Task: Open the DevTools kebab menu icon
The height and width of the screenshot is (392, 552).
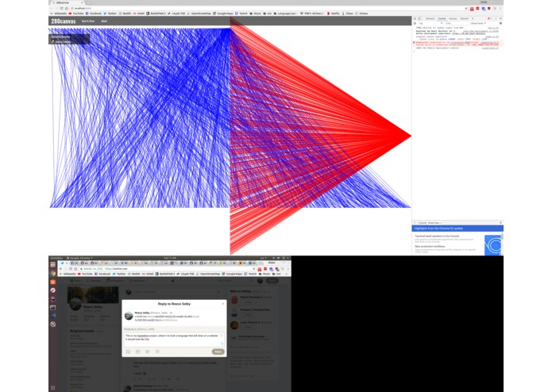Action: (x=496, y=18)
